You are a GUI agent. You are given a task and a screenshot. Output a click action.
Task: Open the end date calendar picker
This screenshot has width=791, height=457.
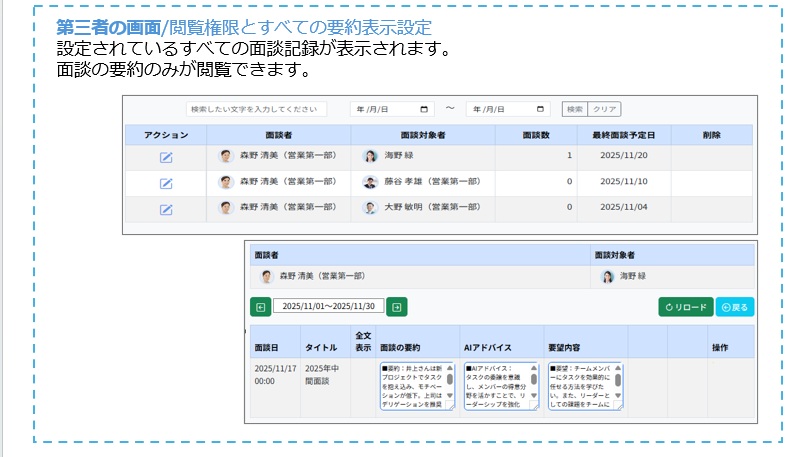click(x=541, y=109)
